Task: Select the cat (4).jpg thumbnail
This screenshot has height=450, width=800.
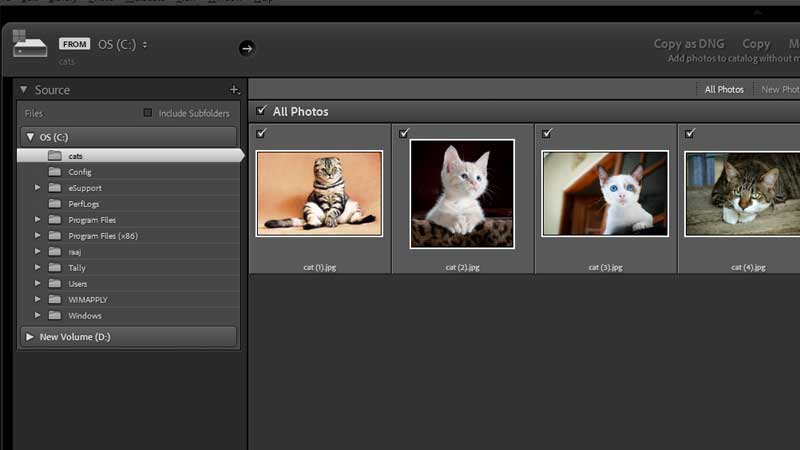Action: pos(742,194)
